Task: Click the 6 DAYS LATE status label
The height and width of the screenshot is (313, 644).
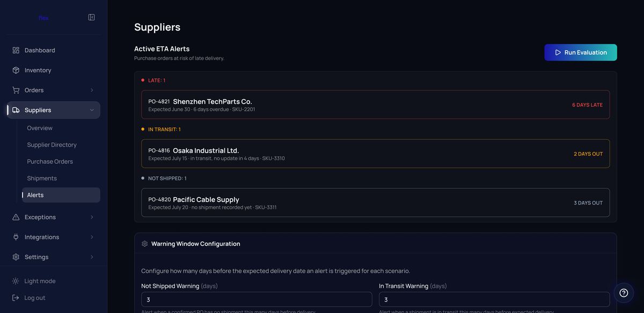Action: click(x=587, y=105)
